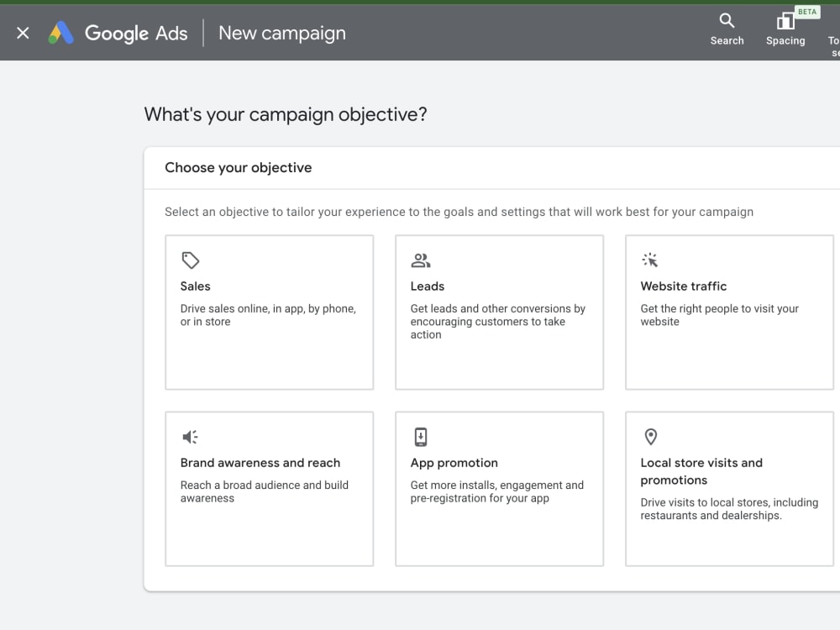Click the Google Ads logo icon
This screenshot has width=840, height=630.
coord(61,33)
